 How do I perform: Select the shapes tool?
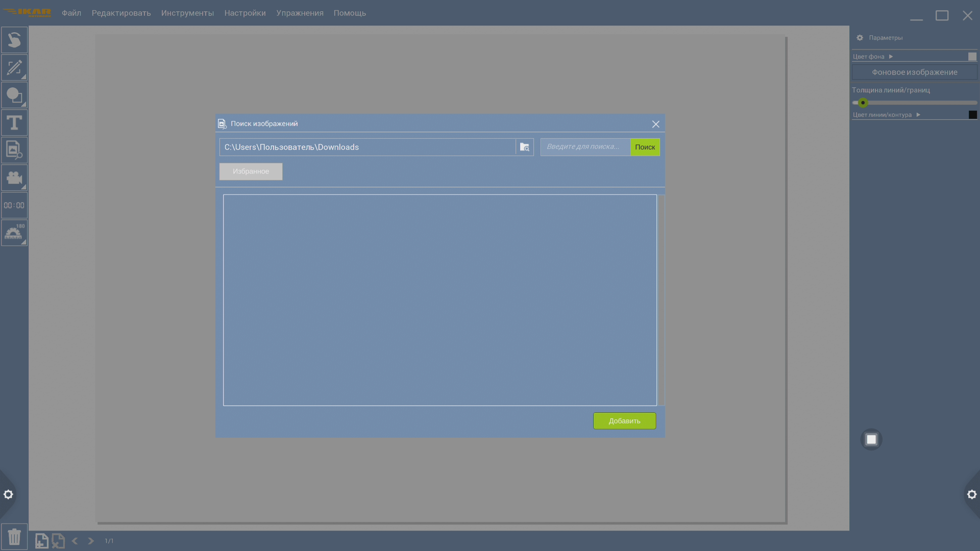14,95
